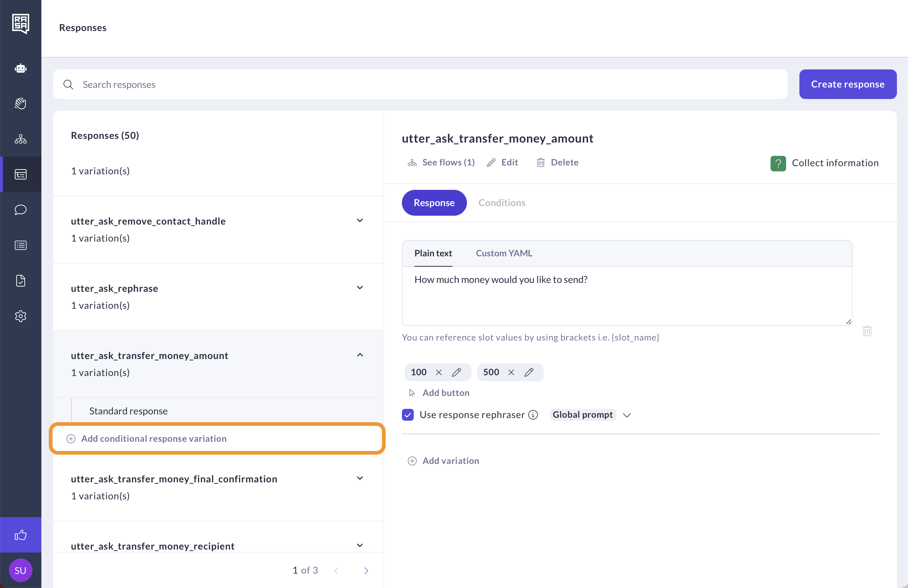Uncheck Use response rephraser checkbox

tap(408, 415)
